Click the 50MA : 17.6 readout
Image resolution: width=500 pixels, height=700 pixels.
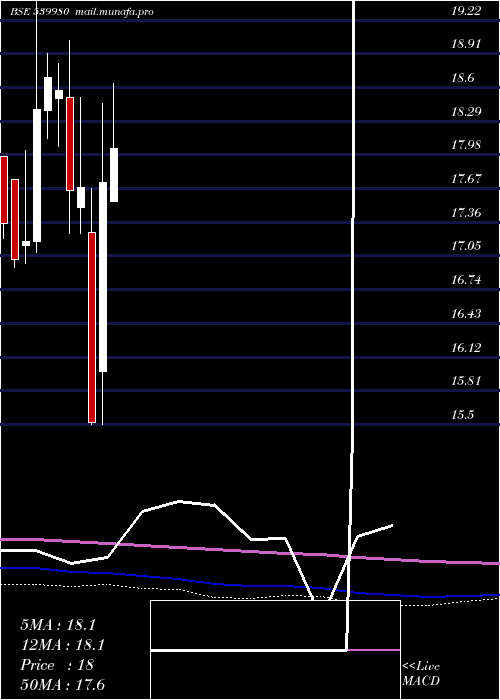click(x=62, y=684)
